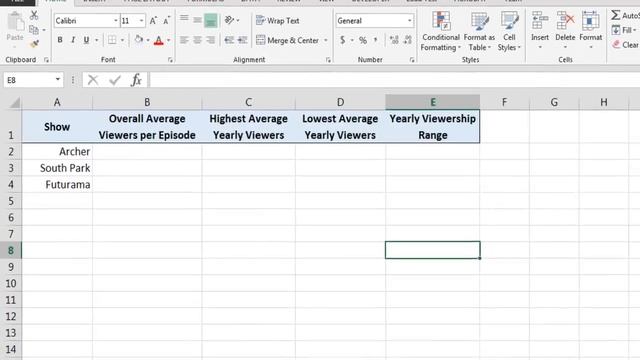Open Conditional Formatting menu
Screen dimensions: 640x360
[x=441, y=32]
